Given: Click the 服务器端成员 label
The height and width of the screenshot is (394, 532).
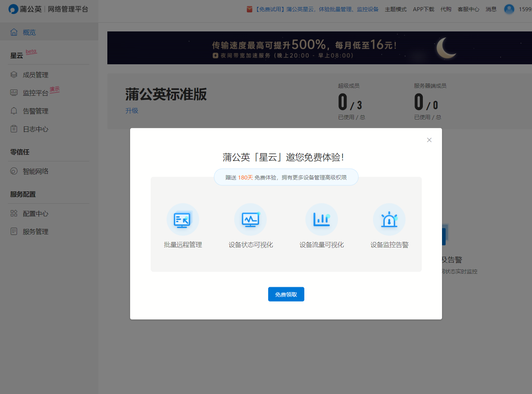Looking at the screenshot, I should click(430, 86).
